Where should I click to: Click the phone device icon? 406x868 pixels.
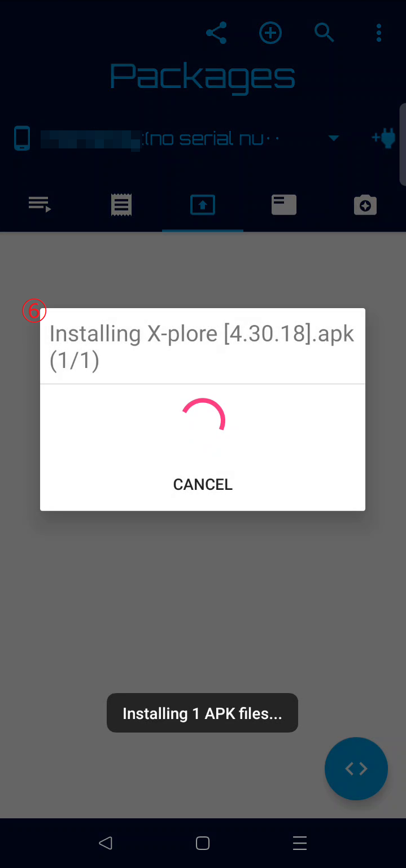point(22,138)
